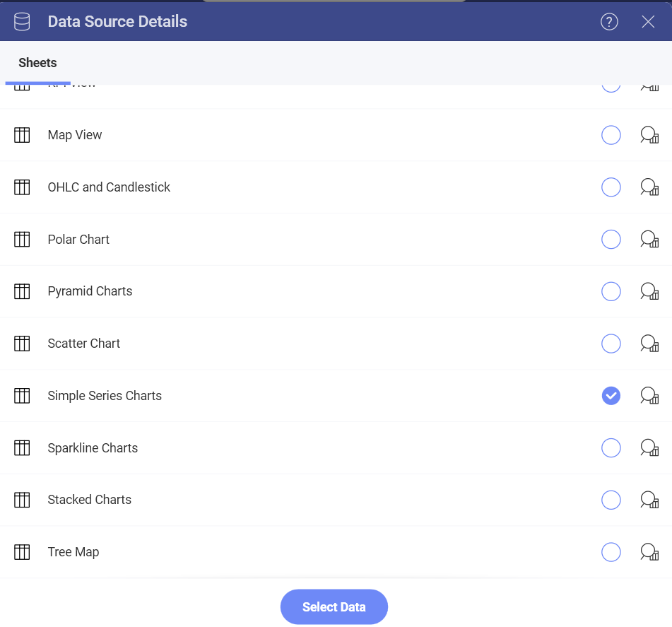The height and width of the screenshot is (627, 672).
Task: Click the table icon beside OHLC and Candlestick
Action: click(x=22, y=187)
